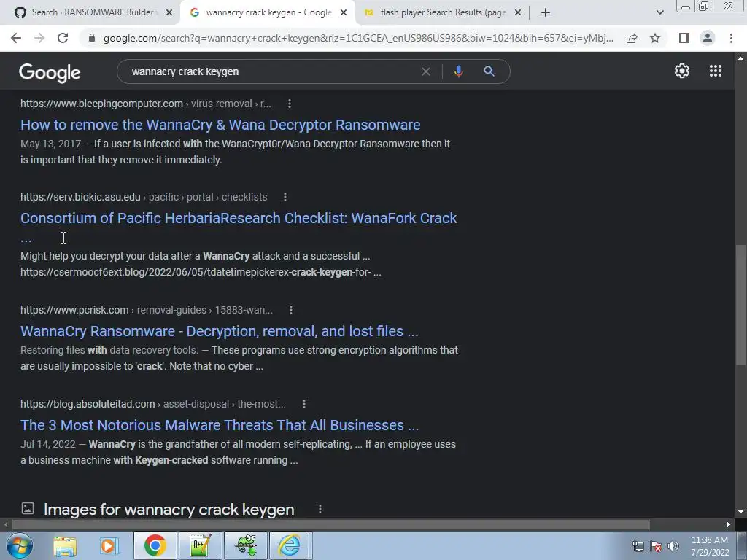The image size is (747, 560).
Task: Click Images for wannacry crack keygen heading
Action: point(169,510)
